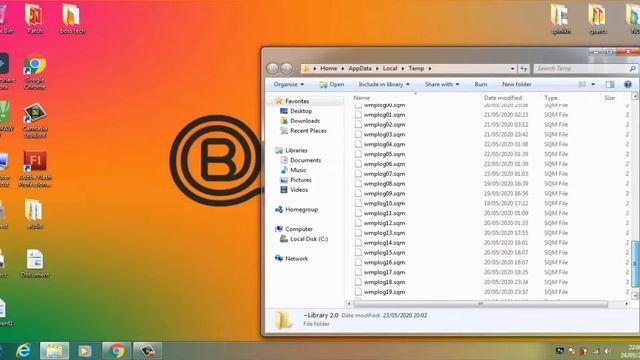Go to Local in the breadcrumb
The image size is (640, 360).
click(x=390, y=69)
